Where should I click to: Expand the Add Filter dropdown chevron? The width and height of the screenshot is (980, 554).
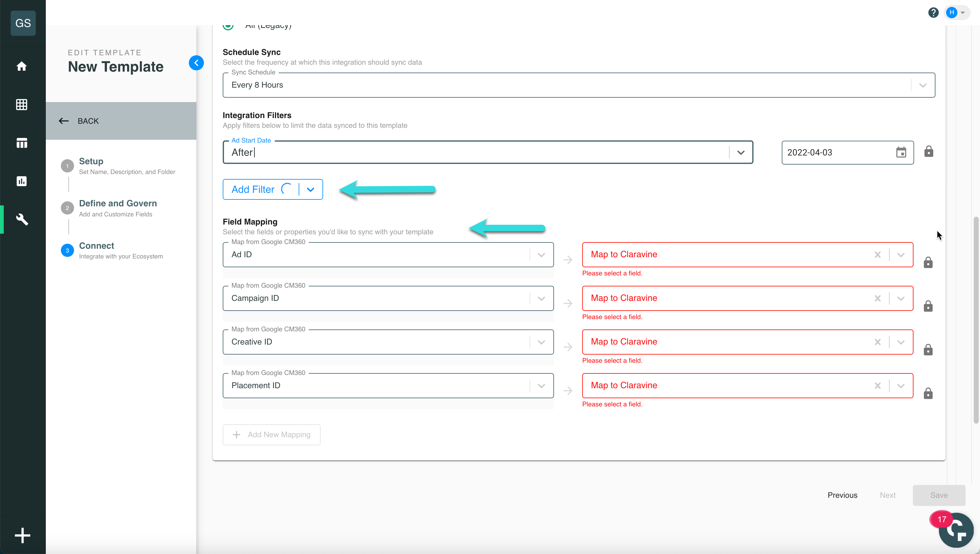click(x=311, y=189)
